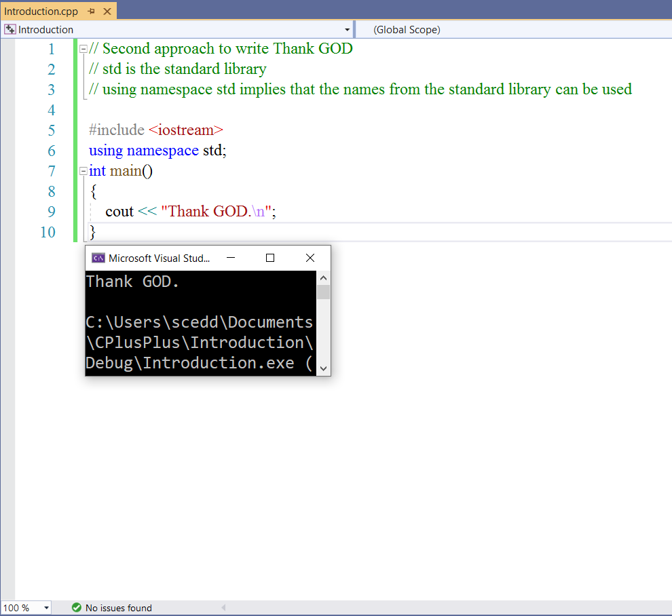Collapse the main function at line 7
Screen dimensions: 672x616
tap(83, 172)
